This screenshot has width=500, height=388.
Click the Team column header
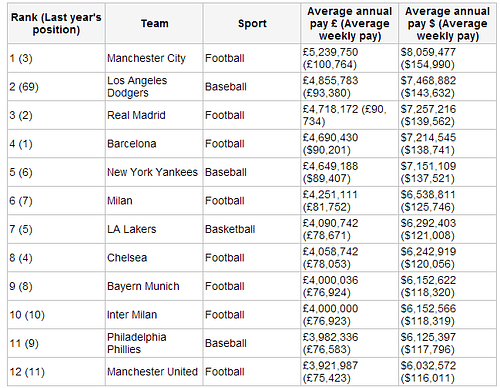tap(154, 23)
